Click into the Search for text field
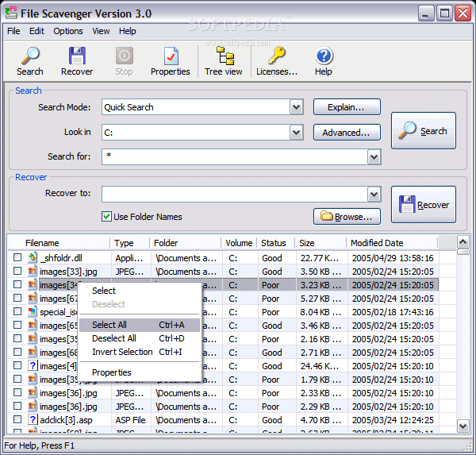Image resolution: width=476 pixels, height=455 pixels. pos(235,157)
